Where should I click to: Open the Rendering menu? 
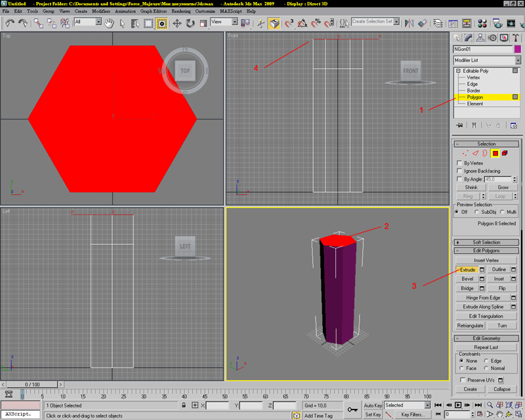click(181, 11)
